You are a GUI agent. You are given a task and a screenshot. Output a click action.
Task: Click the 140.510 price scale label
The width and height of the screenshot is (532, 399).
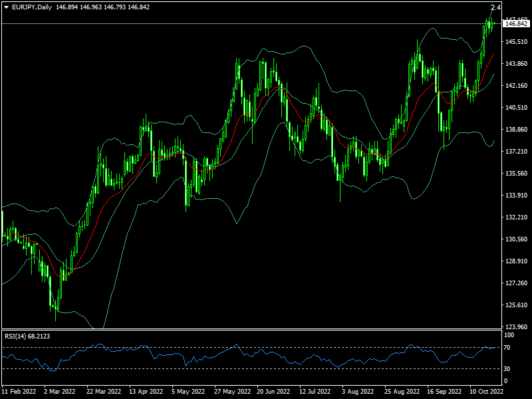click(x=517, y=108)
